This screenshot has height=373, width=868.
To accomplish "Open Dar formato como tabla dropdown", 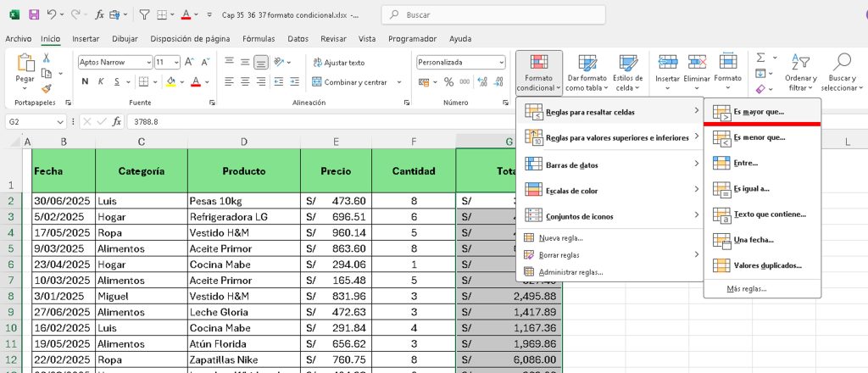I will pyautogui.click(x=587, y=73).
